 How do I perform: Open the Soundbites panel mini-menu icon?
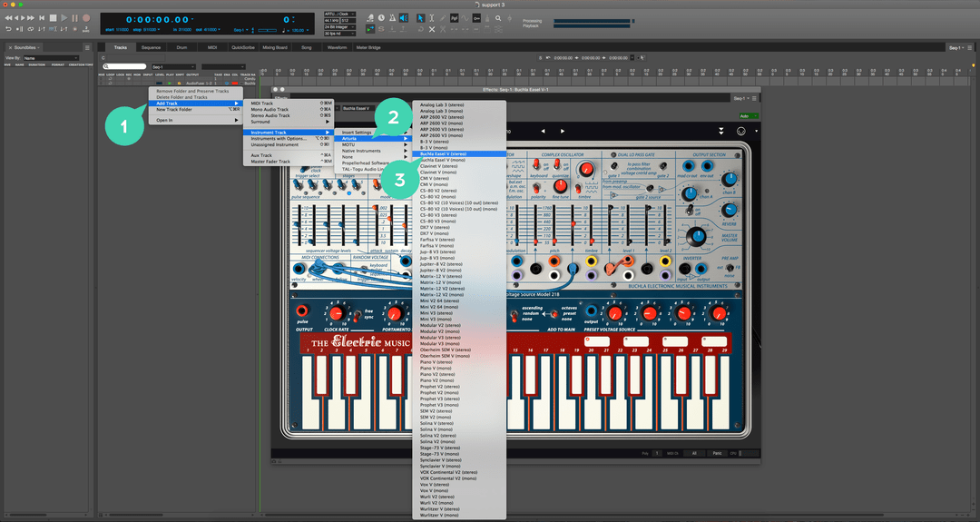pos(87,47)
